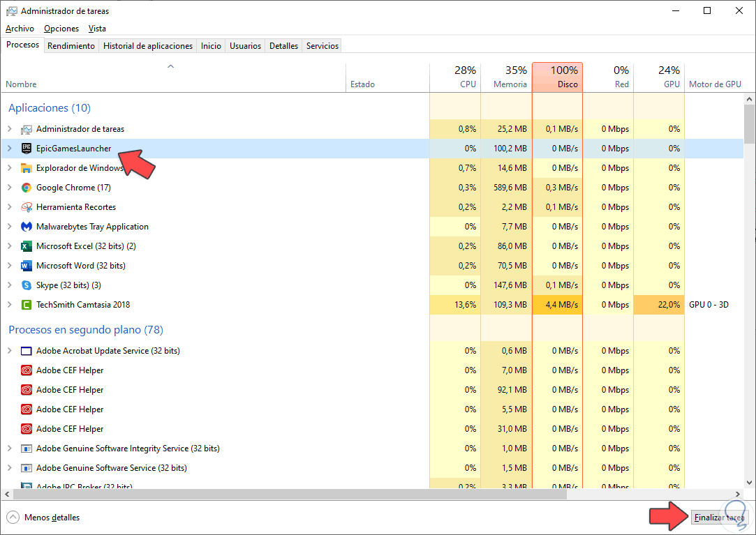Screen dimensions: 756x535
Task: Expand the EpicGamesLauncher process group
Action: (10, 149)
